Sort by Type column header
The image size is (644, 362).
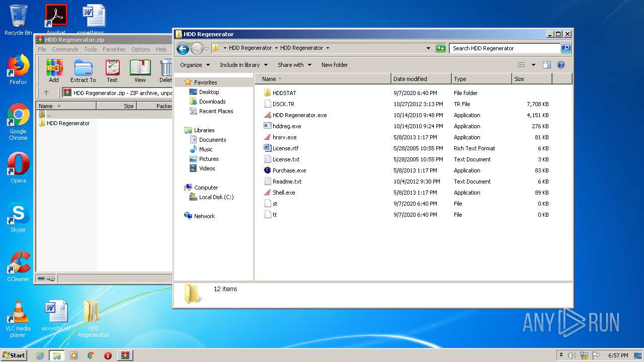pyautogui.click(x=481, y=79)
